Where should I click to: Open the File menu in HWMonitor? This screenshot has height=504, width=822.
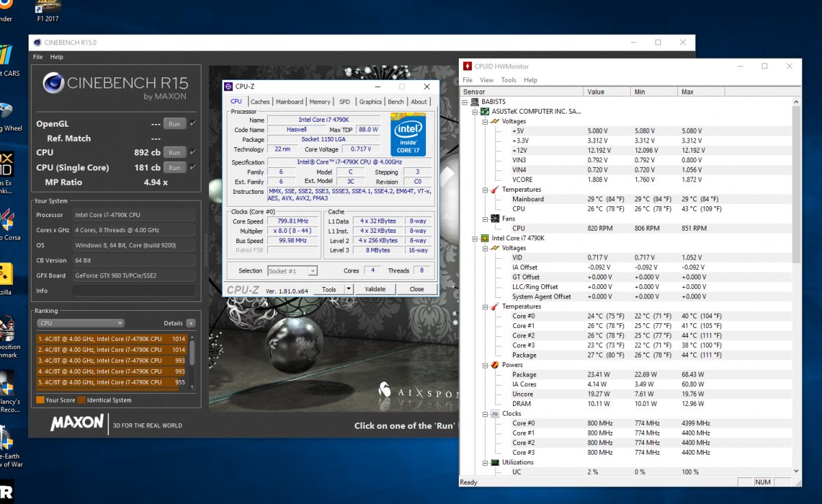[468, 80]
